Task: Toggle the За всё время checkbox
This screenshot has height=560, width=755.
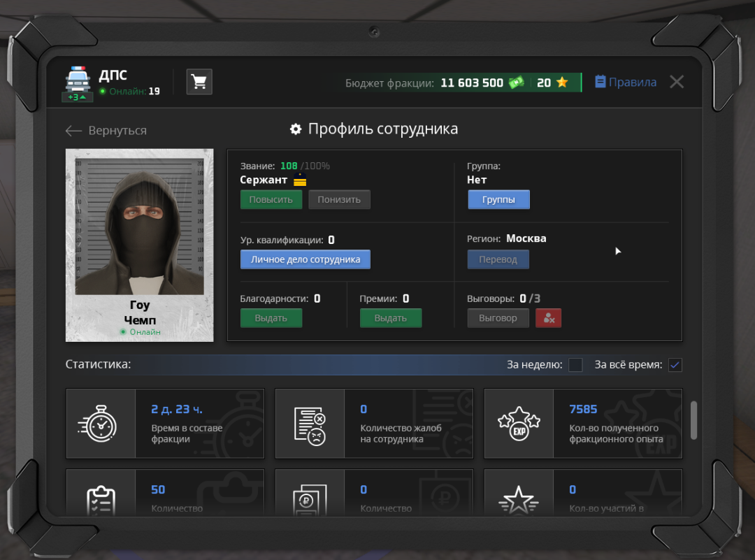Action: point(675,365)
